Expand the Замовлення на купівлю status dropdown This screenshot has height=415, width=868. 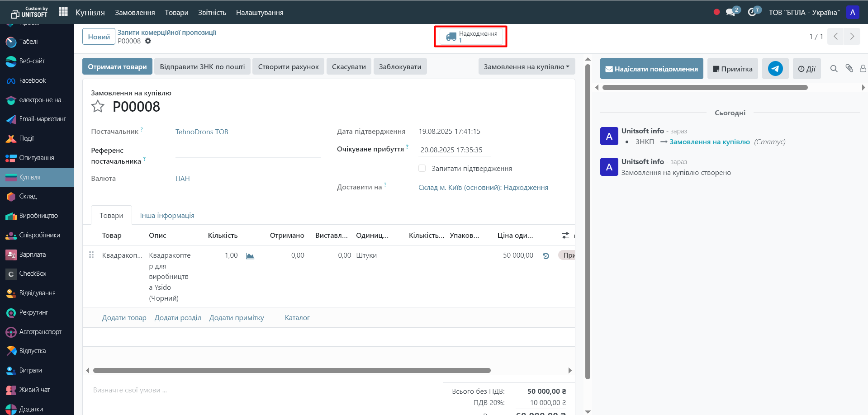click(x=526, y=66)
